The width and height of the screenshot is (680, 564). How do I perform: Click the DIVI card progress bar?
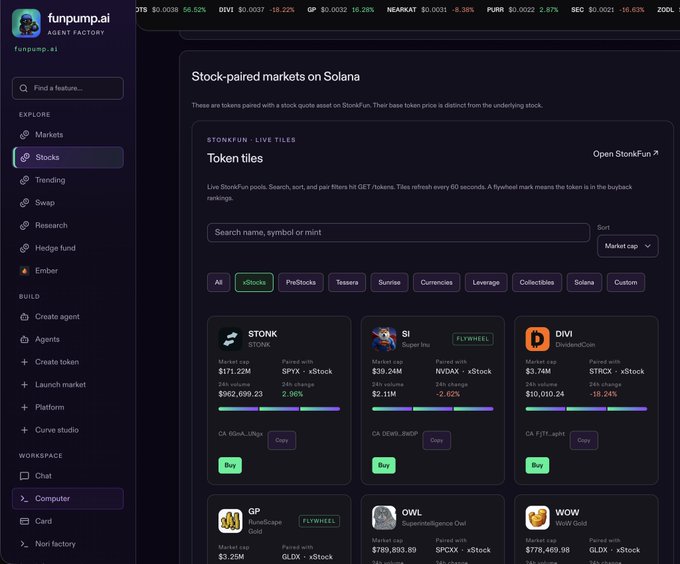pyautogui.click(x=586, y=409)
